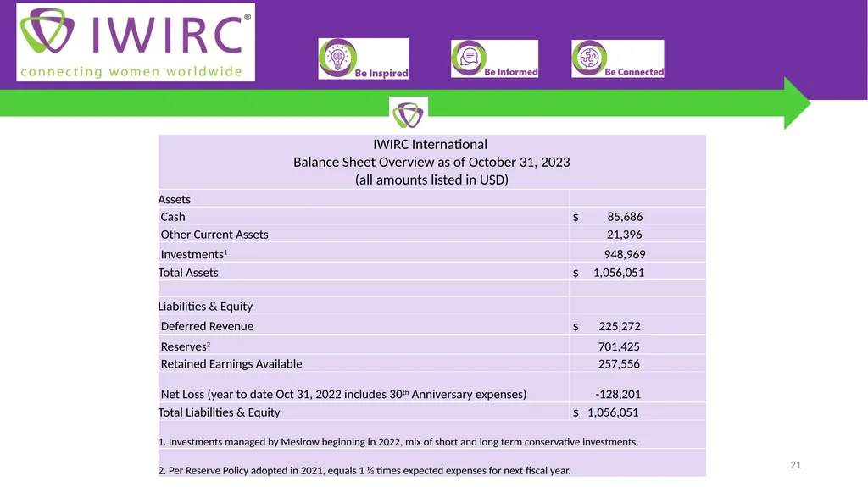868x487 pixels.
Task: Click the 'Cash' row label
Action: pos(173,217)
